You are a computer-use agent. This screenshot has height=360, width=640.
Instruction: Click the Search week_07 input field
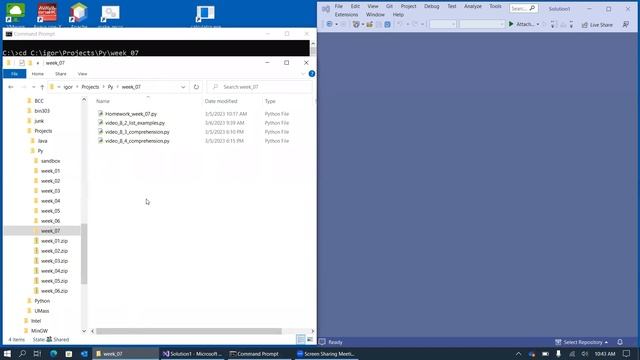(260, 87)
